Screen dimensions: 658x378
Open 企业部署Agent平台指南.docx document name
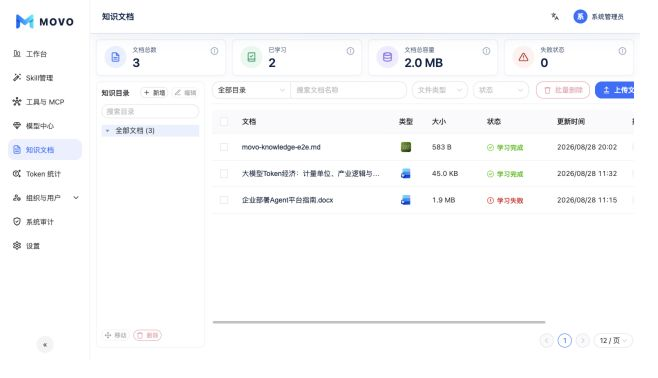(287, 200)
